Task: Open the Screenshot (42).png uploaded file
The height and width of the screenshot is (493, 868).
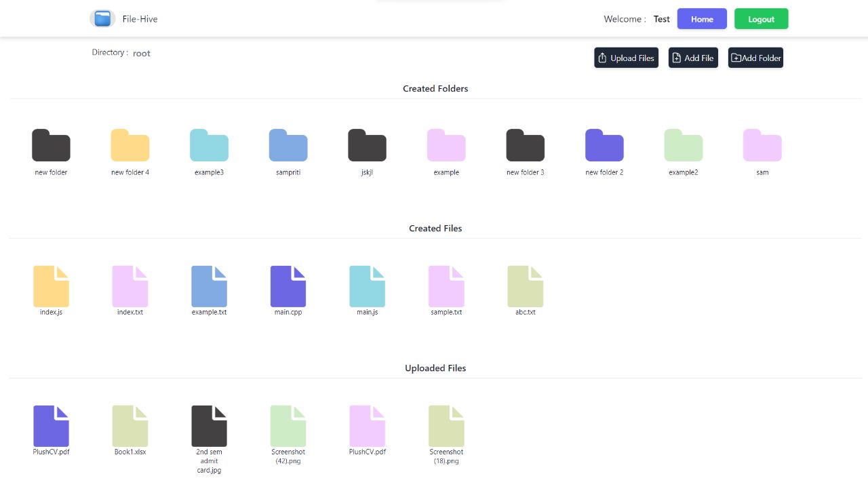Action: (x=288, y=425)
